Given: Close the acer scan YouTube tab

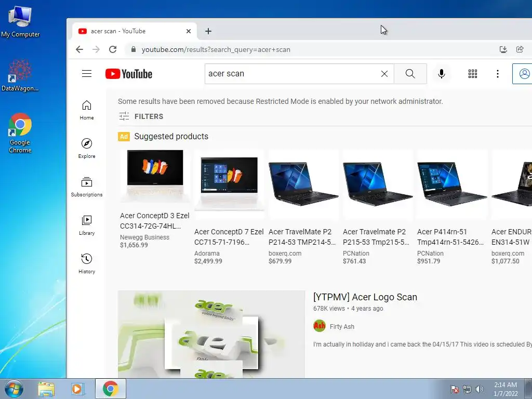Looking at the screenshot, I should click(189, 31).
